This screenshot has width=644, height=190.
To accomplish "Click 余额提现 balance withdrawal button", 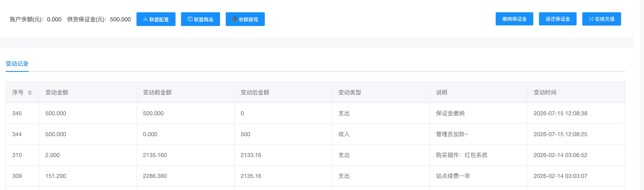I will pyautogui.click(x=245, y=19).
